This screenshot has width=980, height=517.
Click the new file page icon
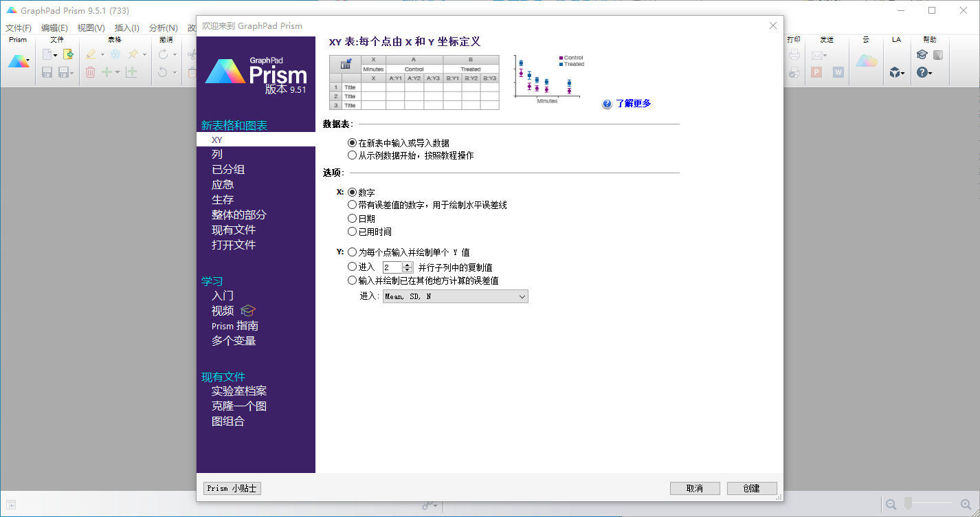tap(47, 54)
